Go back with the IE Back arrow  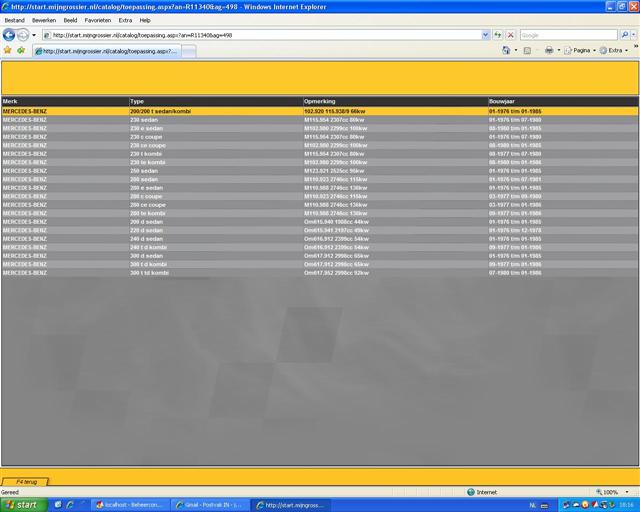(x=9, y=35)
